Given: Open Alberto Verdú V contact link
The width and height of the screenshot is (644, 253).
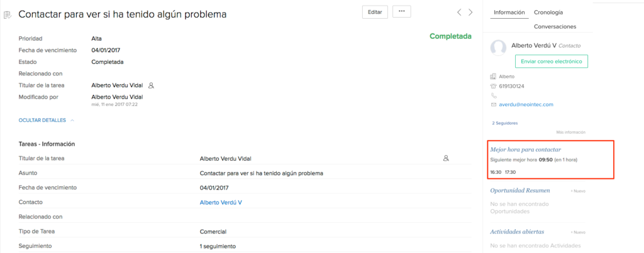Looking at the screenshot, I should pyautogui.click(x=221, y=202).
